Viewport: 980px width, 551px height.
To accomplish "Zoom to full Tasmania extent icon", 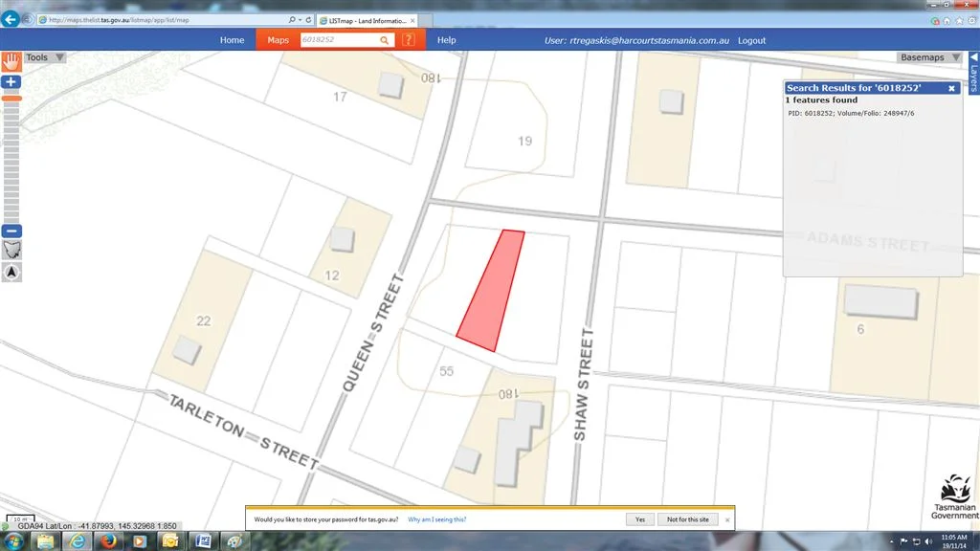I will coord(11,251).
